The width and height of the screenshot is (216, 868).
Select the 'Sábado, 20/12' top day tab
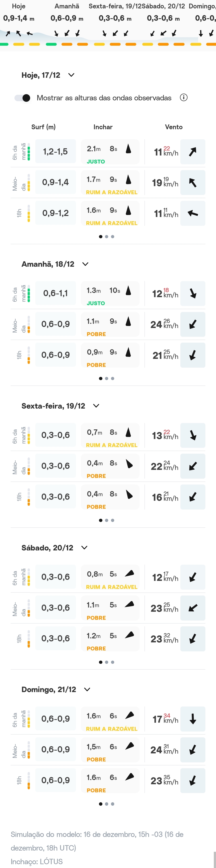click(164, 6)
